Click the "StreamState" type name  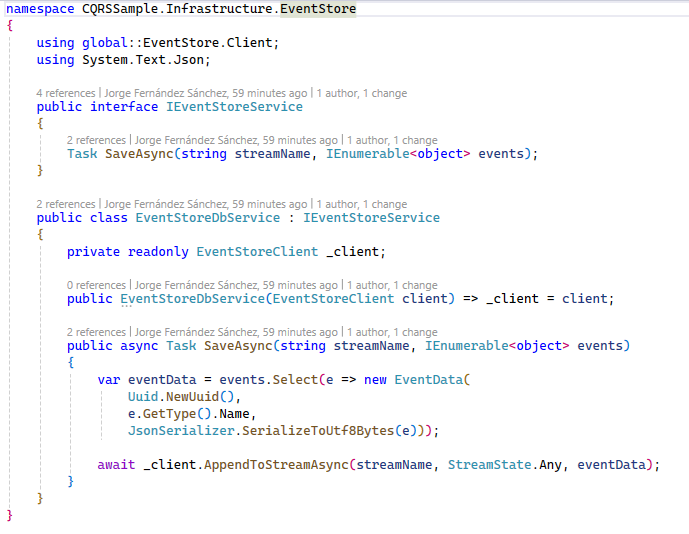[x=490, y=465]
